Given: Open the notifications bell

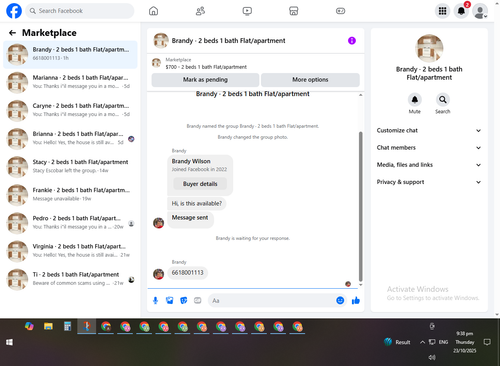Looking at the screenshot, I should point(461,11).
